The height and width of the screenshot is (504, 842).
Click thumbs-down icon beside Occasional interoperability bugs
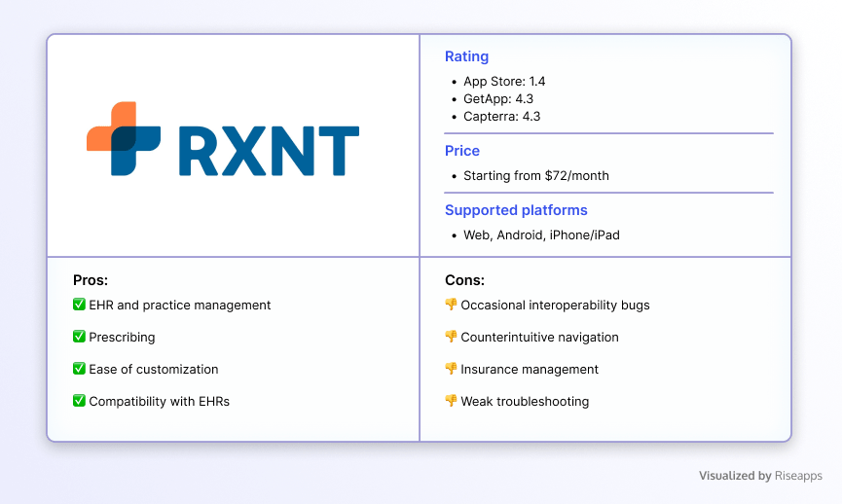tap(451, 305)
